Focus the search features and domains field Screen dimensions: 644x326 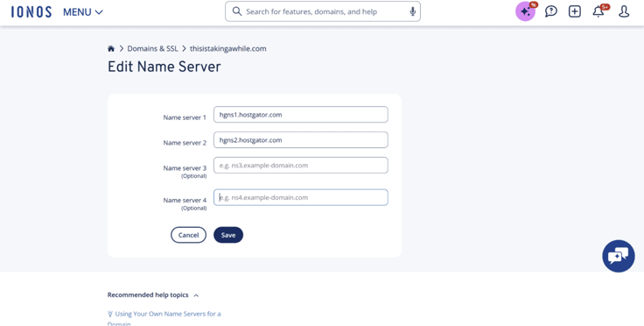322,11
